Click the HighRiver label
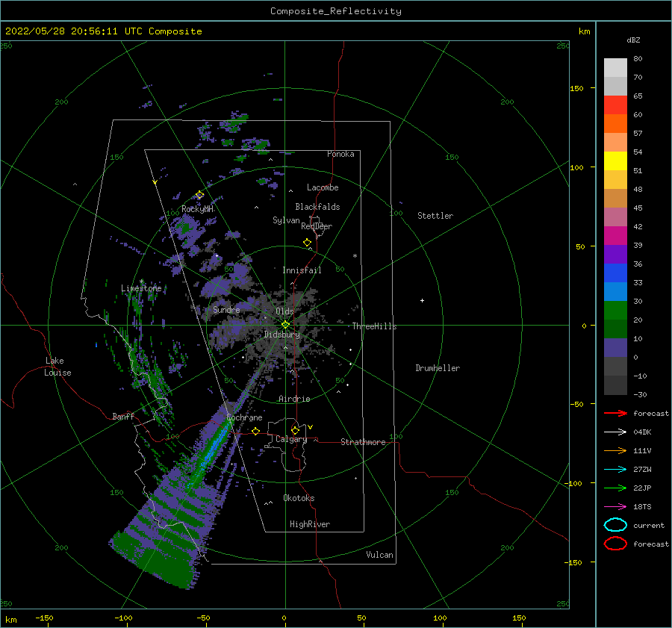This screenshot has height=628, width=672. [310, 524]
